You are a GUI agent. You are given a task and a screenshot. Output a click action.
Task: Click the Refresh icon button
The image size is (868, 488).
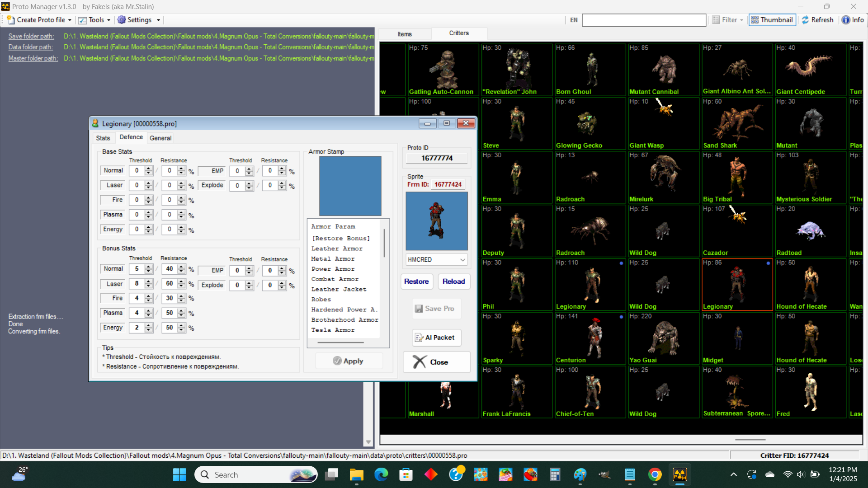(x=817, y=20)
